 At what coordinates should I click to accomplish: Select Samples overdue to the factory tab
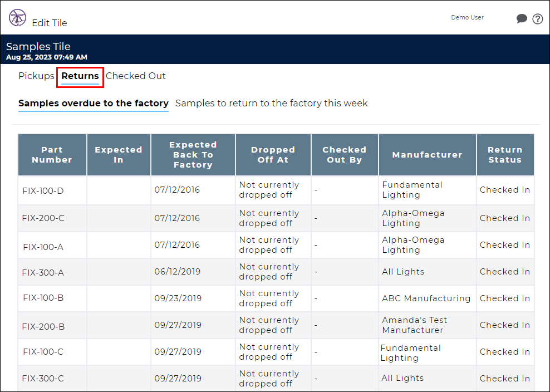[94, 104]
